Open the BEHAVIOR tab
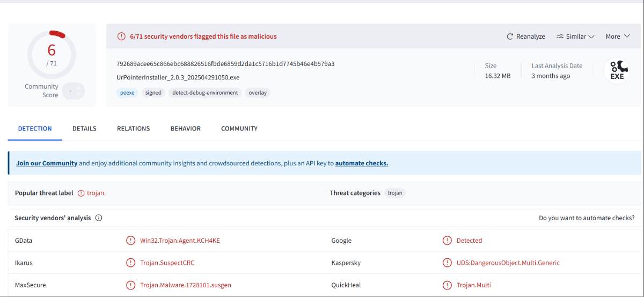 pos(186,129)
